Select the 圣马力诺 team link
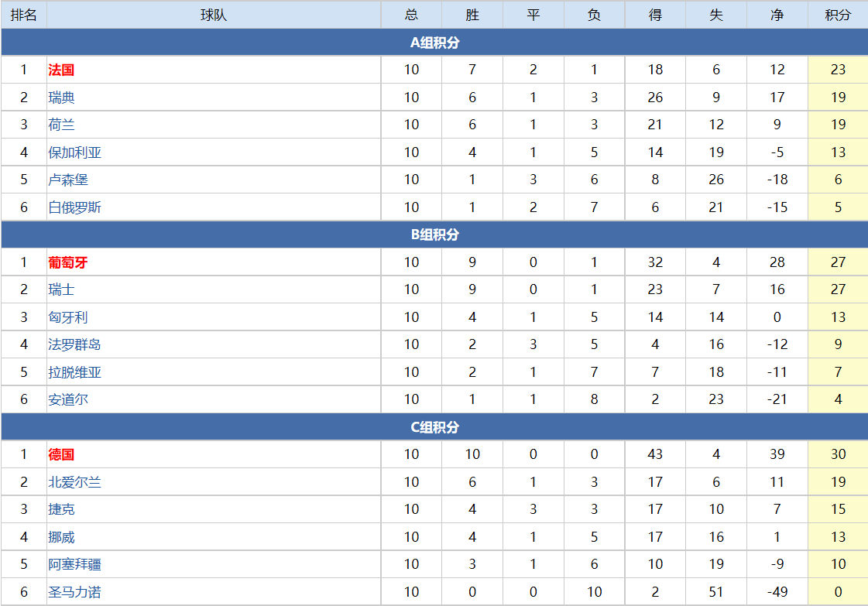Screen dimensions: 868x606 [x=75, y=591]
